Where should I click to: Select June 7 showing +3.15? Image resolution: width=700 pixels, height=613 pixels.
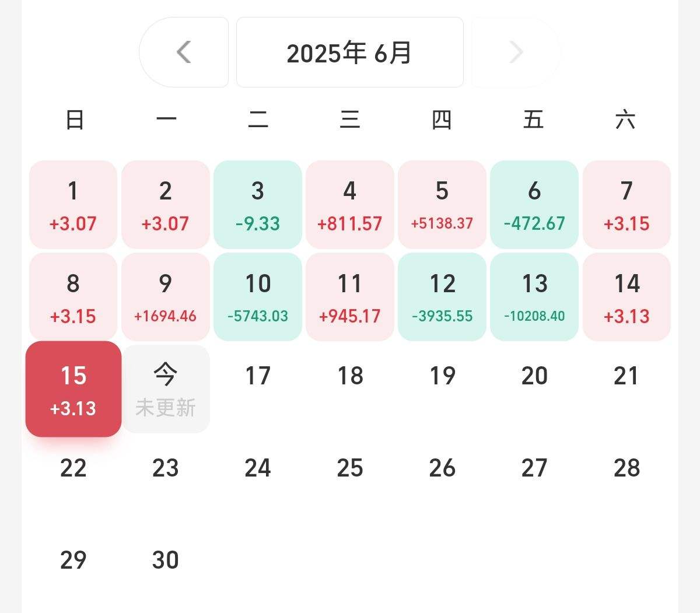pos(626,205)
